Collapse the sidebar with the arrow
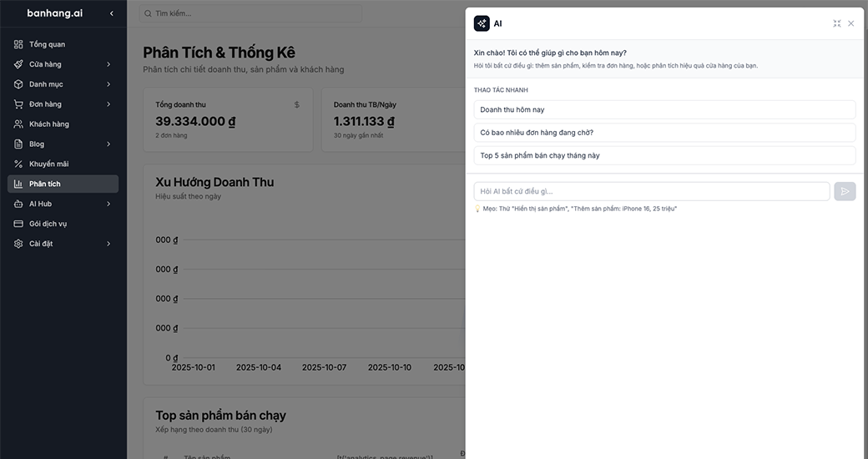Image resolution: width=868 pixels, height=459 pixels. point(111,13)
